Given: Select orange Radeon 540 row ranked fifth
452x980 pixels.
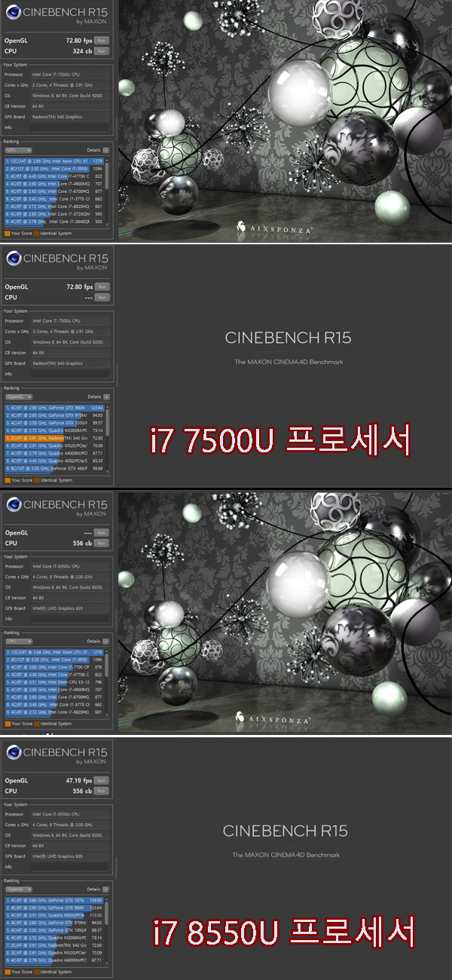Looking at the screenshot, I should [x=53, y=437].
